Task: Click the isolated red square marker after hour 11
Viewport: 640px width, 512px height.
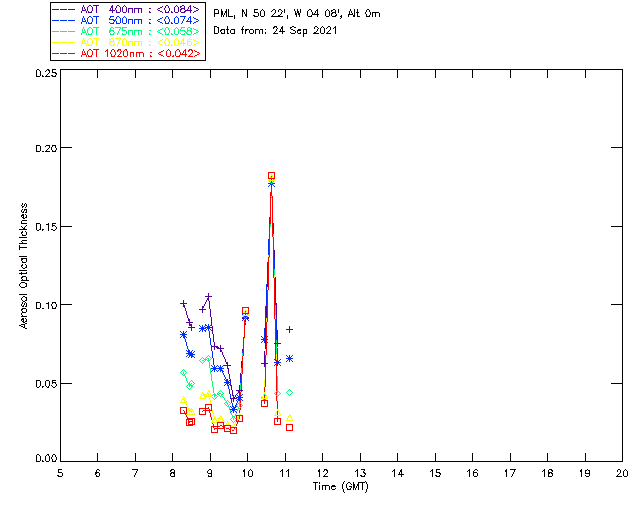Action: click(289, 427)
